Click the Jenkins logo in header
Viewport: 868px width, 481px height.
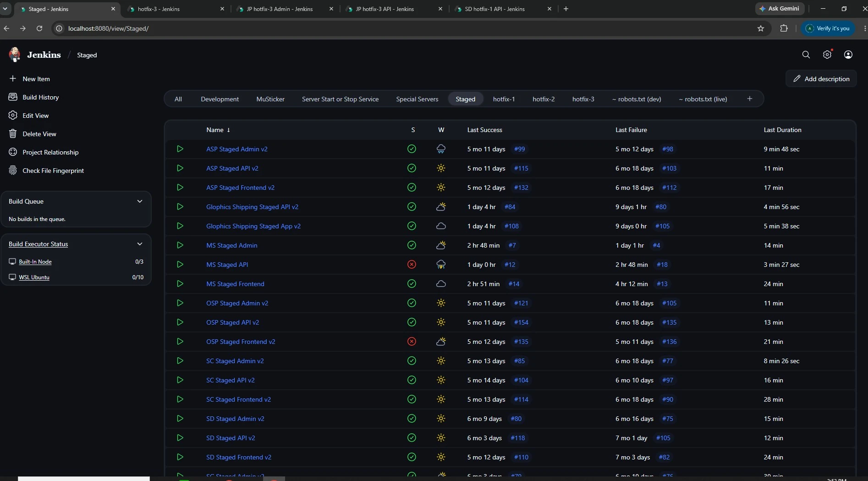click(x=15, y=55)
